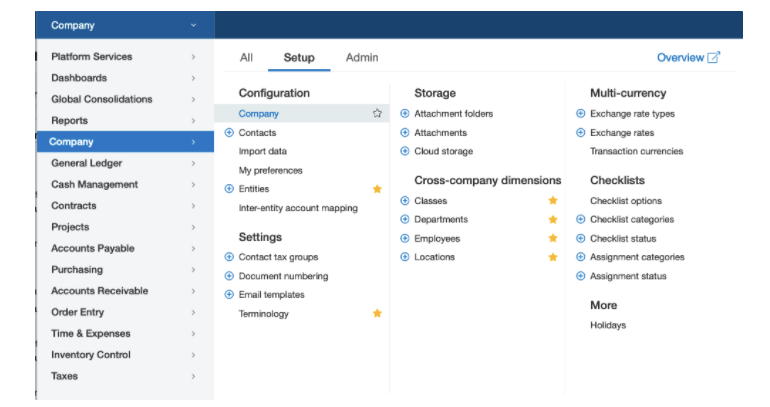Open My preferences link
Viewport: 770px width, 407px height.
coord(271,170)
